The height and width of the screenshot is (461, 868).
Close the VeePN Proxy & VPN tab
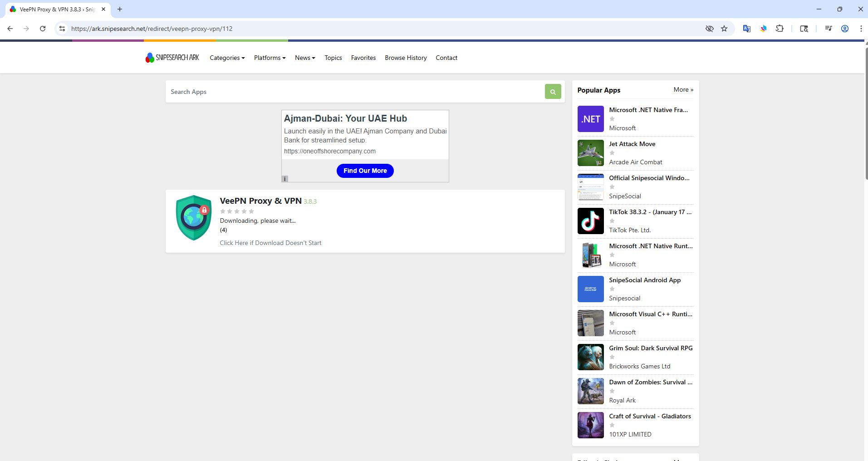click(x=103, y=9)
